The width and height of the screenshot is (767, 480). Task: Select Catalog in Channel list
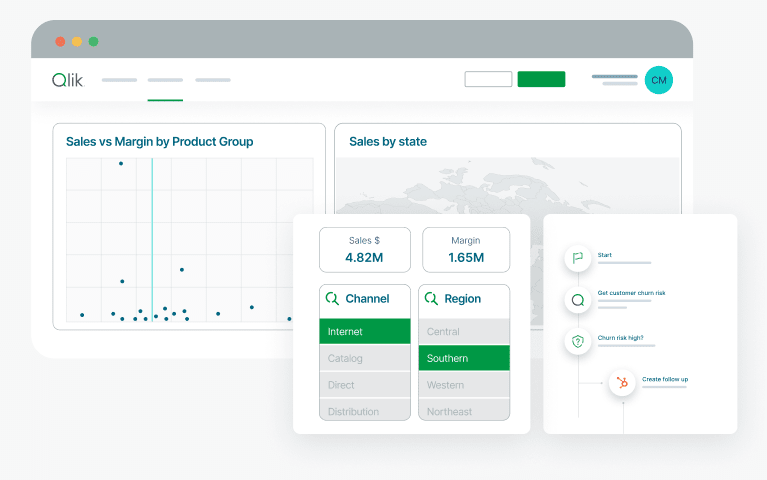[x=365, y=358]
